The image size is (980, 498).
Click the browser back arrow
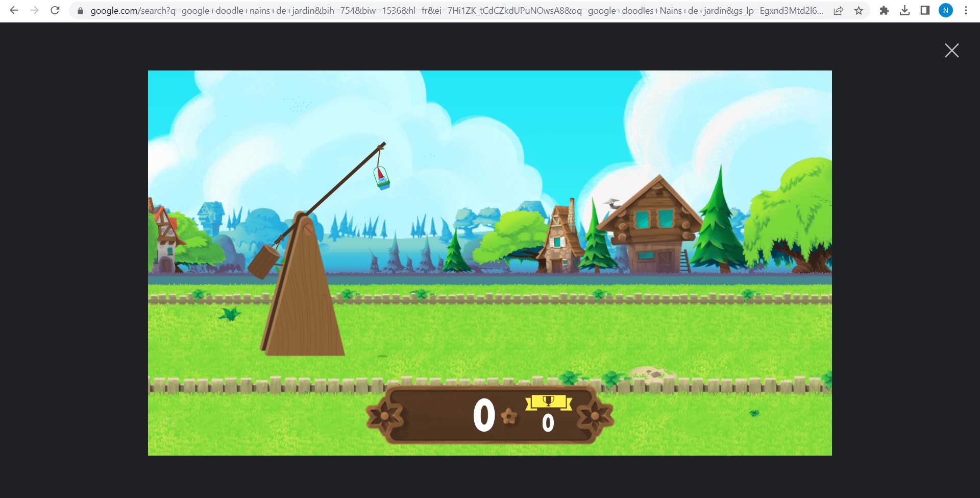pos(14,10)
